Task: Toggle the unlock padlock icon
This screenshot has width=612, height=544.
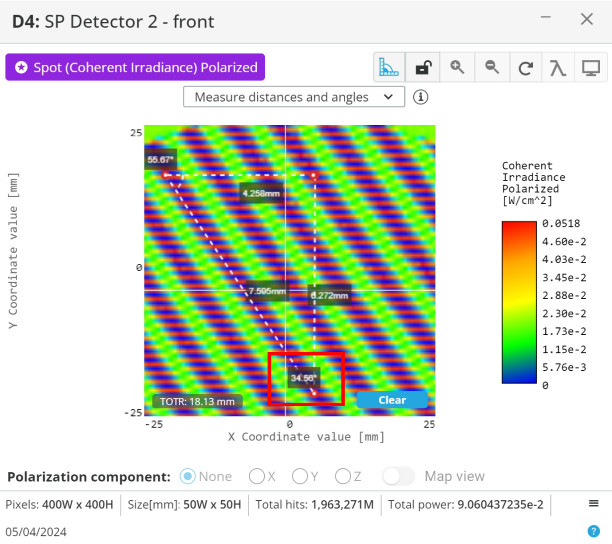Action: tap(423, 67)
